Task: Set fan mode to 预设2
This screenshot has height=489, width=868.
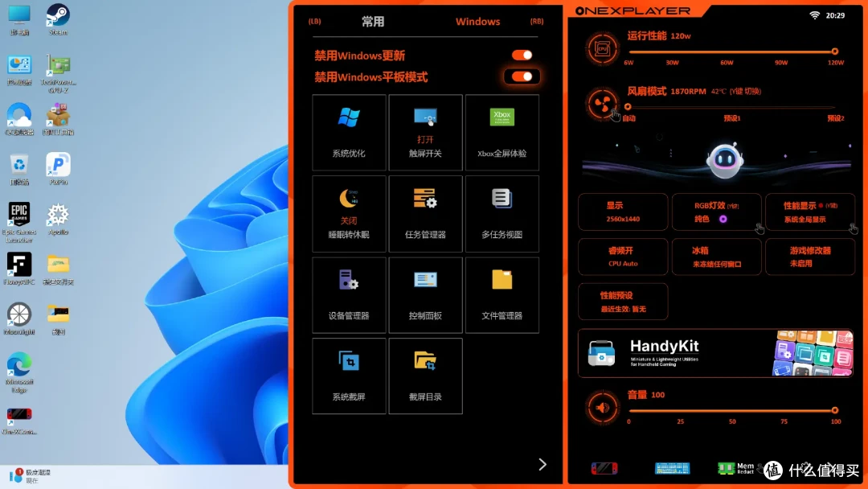Action: click(835, 118)
